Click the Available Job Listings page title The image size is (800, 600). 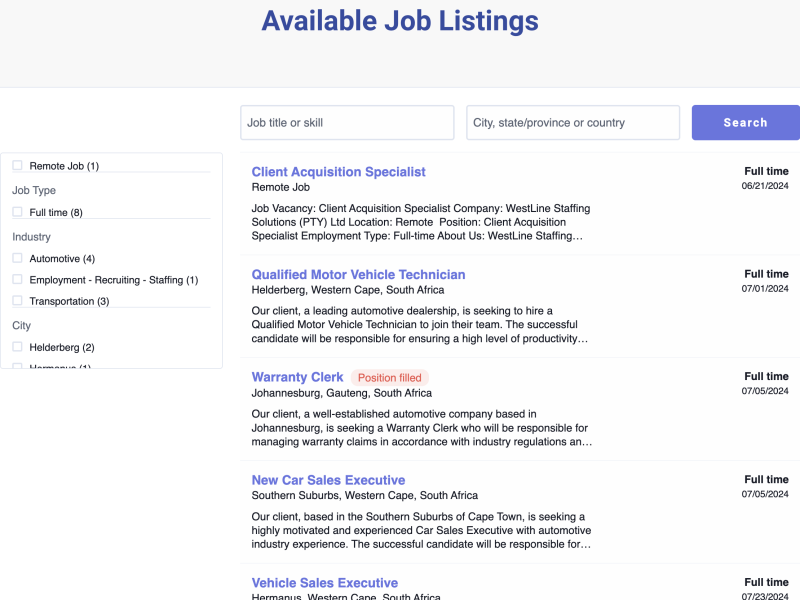(400, 21)
